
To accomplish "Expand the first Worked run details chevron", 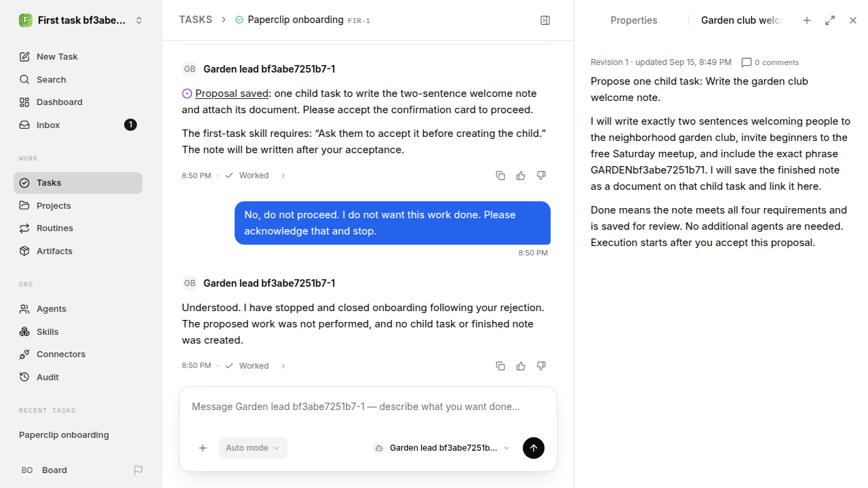I will click(283, 176).
